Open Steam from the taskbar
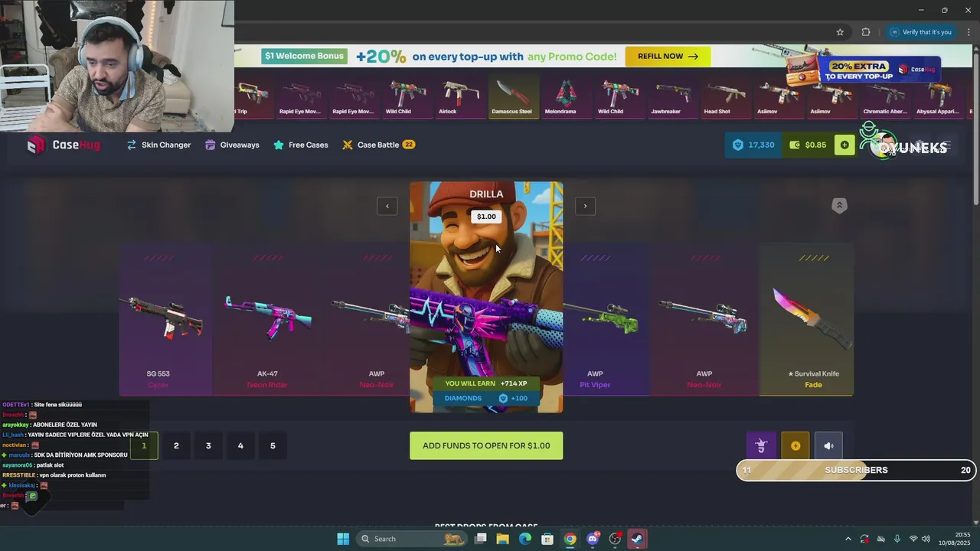The width and height of the screenshot is (980, 551). [637, 539]
